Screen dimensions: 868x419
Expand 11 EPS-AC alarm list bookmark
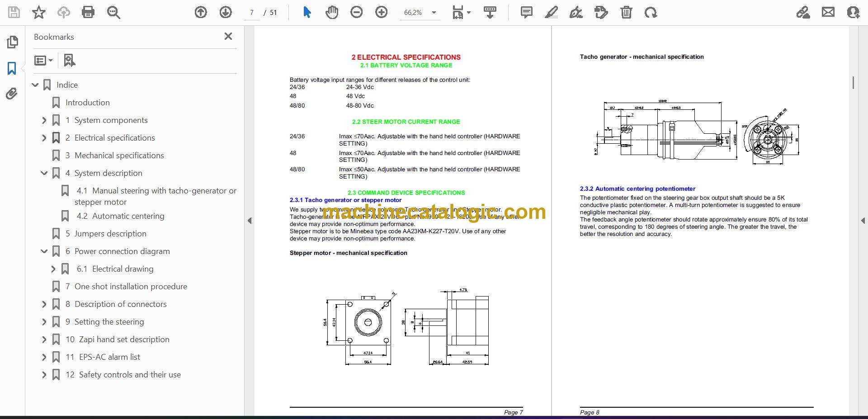tap(44, 357)
